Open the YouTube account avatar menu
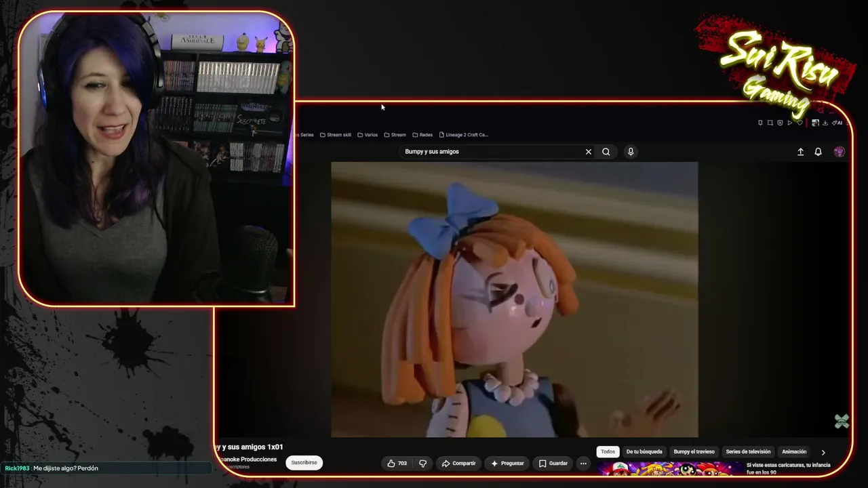868x488 pixels. (839, 152)
